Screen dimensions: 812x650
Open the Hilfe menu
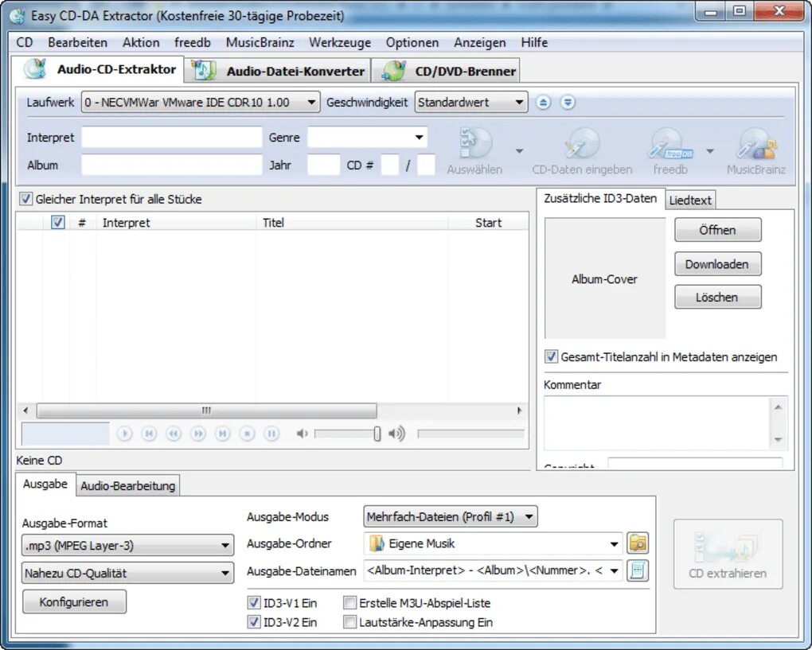tap(534, 42)
